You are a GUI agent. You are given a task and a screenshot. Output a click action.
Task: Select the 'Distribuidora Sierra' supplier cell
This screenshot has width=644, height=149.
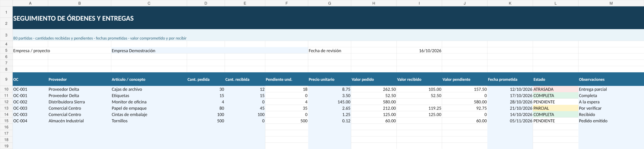pyautogui.click(x=79, y=102)
